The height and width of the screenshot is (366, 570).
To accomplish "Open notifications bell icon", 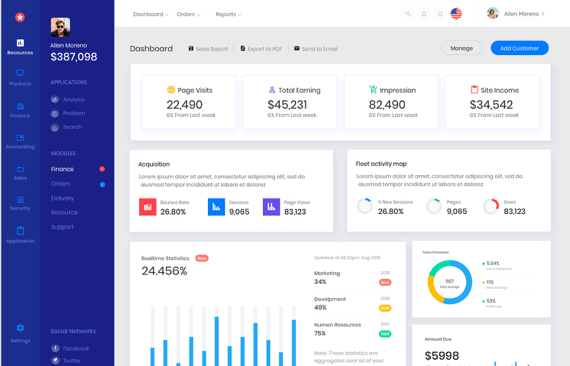I will (424, 14).
